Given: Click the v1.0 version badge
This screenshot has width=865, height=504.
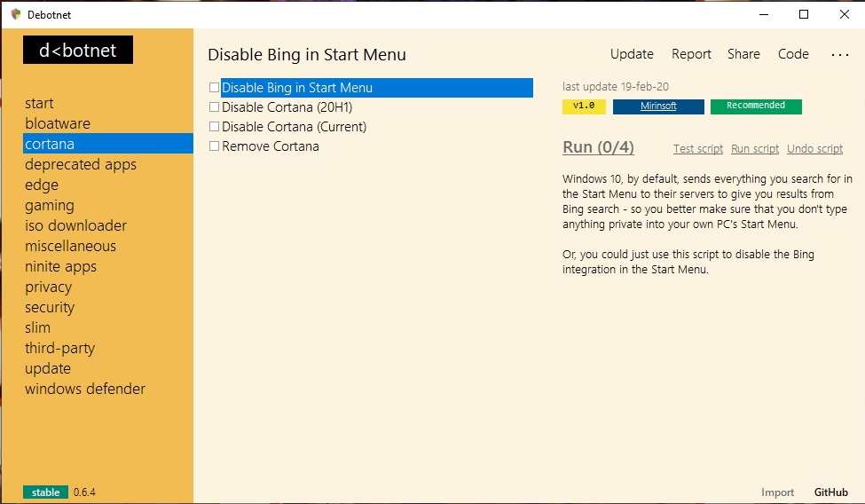Looking at the screenshot, I should (x=584, y=106).
